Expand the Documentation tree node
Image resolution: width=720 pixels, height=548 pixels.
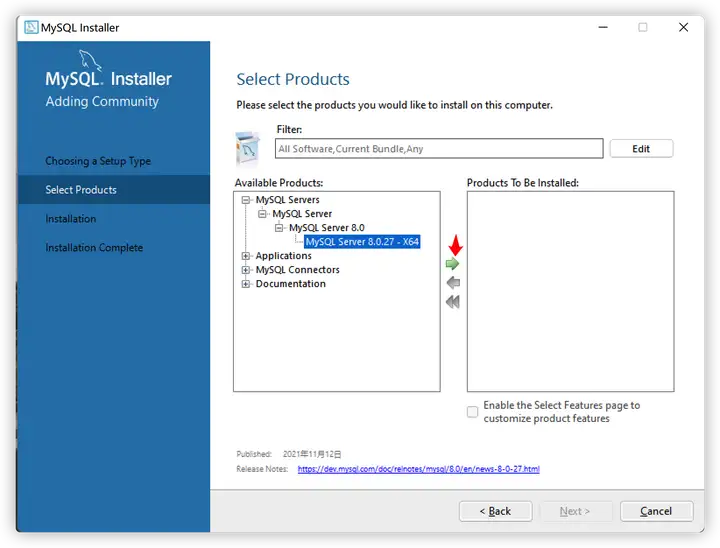click(x=246, y=284)
